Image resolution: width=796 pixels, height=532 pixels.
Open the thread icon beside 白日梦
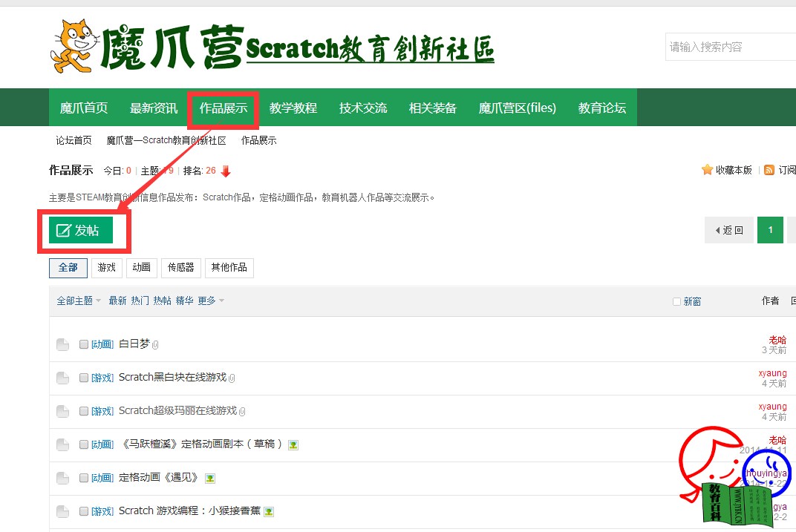coord(63,344)
